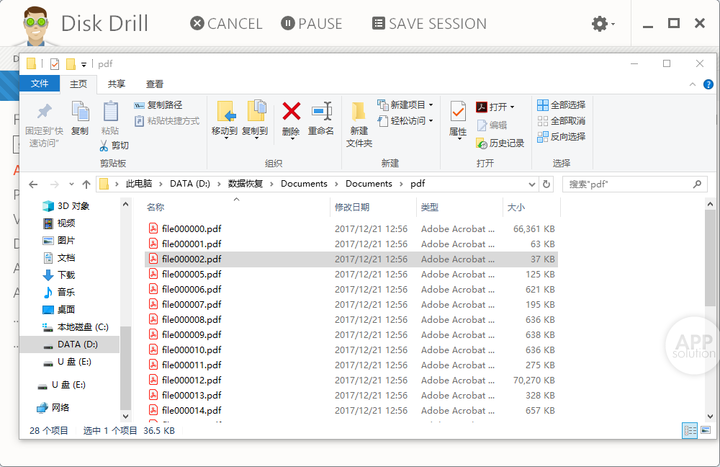This screenshot has width=720, height=467.
Task: Open the quick access toolbar customize arrow
Action: [x=84, y=64]
